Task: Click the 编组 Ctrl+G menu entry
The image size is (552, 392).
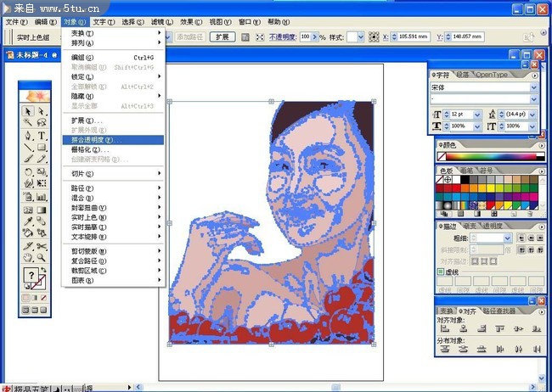Action: pyautogui.click(x=113, y=58)
